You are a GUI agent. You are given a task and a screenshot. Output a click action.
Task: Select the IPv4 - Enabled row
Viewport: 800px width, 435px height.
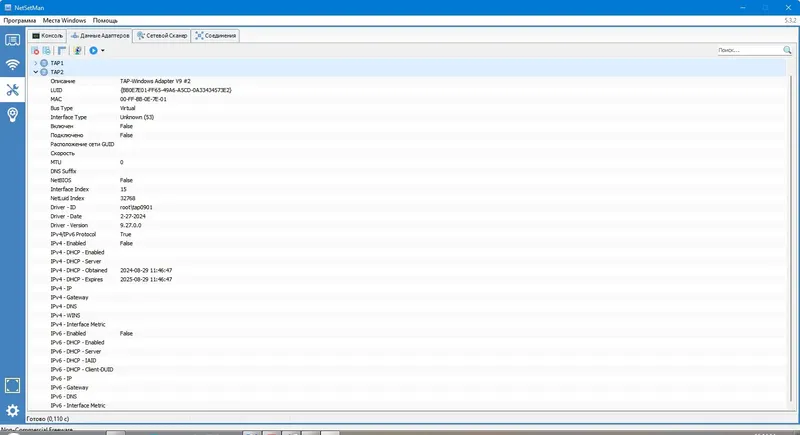click(408, 243)
